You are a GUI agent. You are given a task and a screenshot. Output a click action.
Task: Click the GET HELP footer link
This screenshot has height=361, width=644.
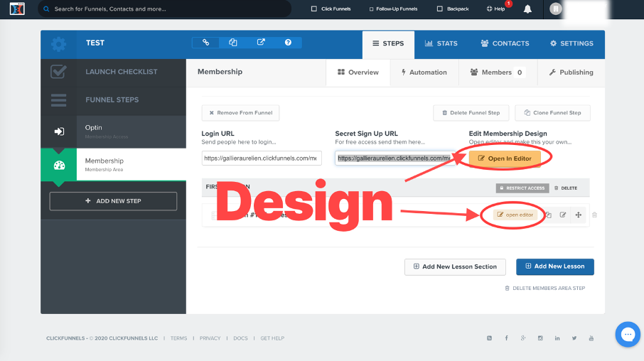(272, 338)
